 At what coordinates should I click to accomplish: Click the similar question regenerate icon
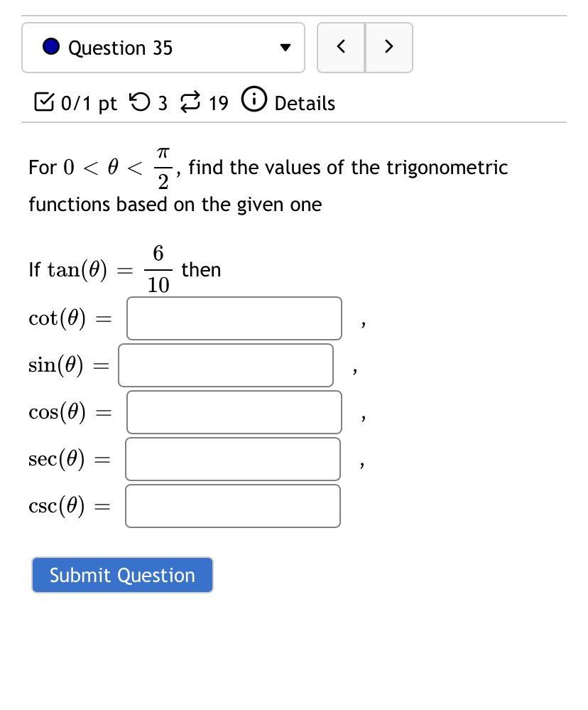pos(191,102)
